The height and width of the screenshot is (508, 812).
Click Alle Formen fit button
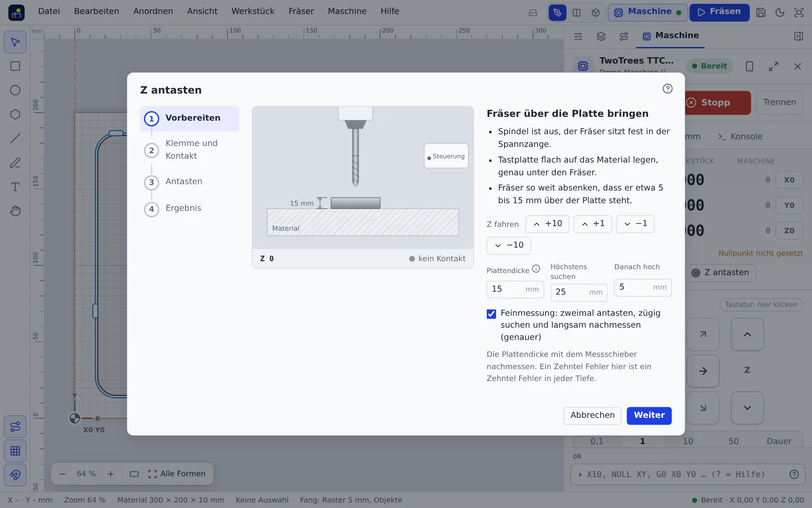177,474
